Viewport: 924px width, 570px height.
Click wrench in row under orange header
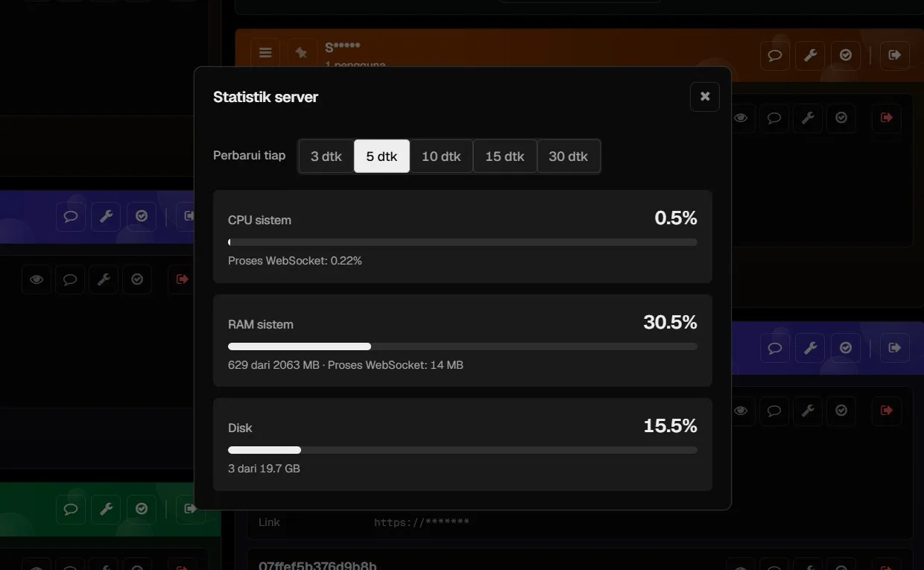coord(808,118)
